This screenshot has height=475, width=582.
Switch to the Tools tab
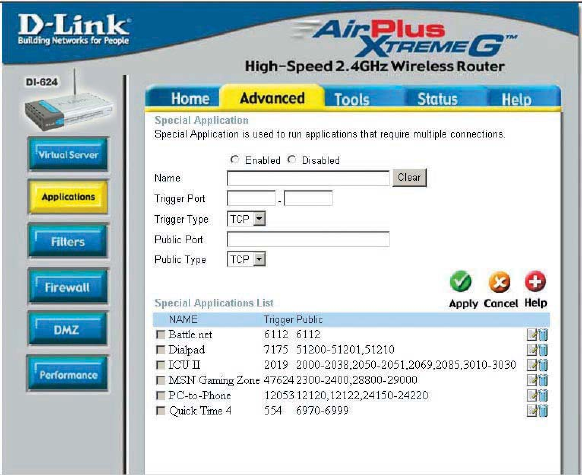click(x=352, y=99)
